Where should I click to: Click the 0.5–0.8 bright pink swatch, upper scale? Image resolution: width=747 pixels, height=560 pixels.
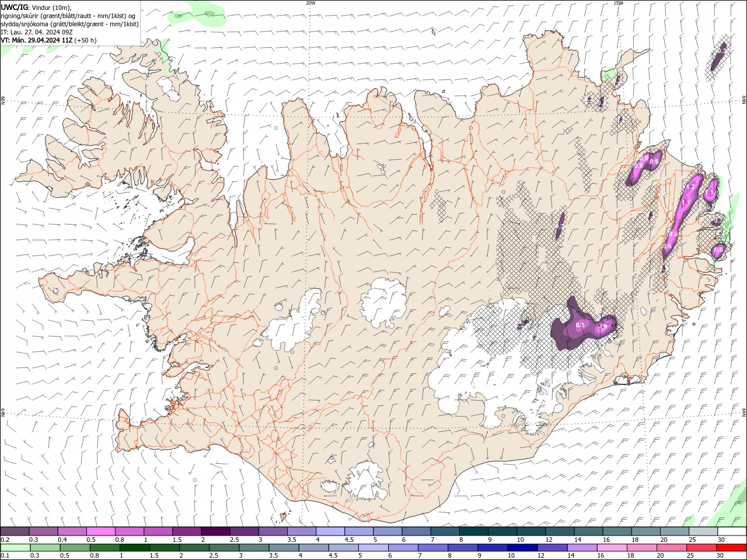coord(100,531)
